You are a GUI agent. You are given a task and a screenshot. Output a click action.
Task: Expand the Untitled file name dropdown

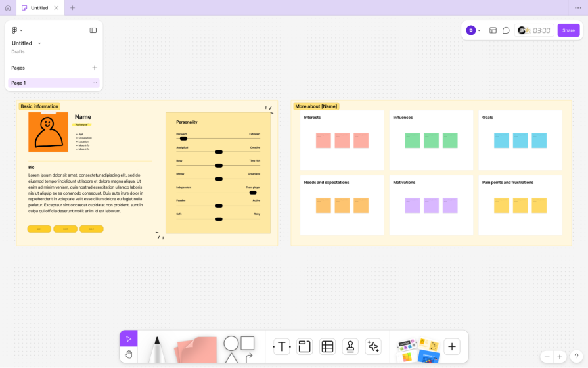point(39,43)
